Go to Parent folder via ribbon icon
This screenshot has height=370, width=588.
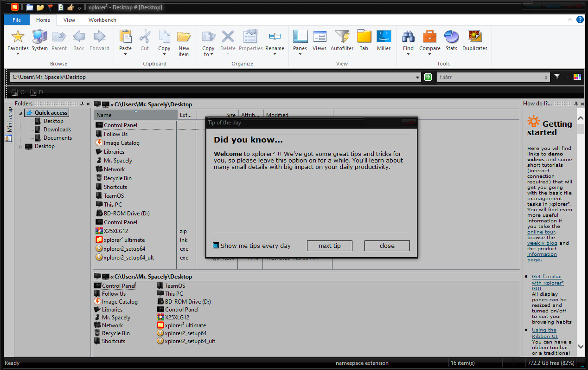59,41
